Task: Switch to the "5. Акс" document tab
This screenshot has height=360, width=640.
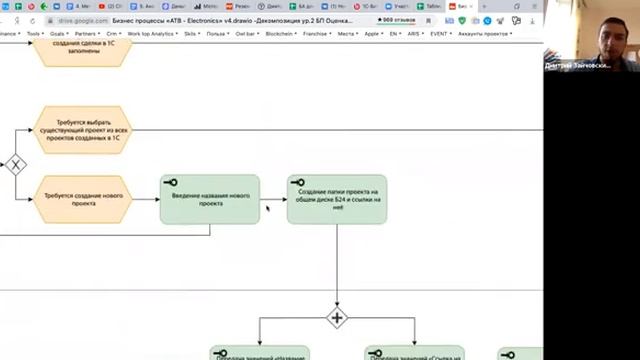Action: click(x=142, y=7)
